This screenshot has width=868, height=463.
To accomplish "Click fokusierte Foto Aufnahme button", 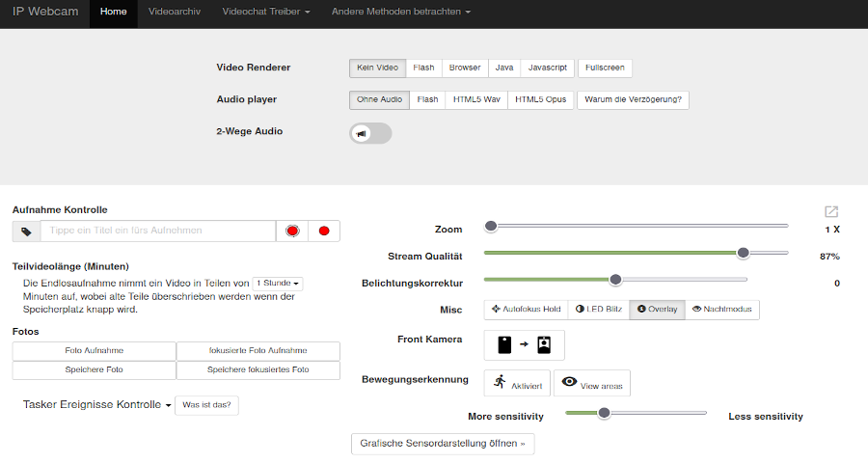I will [x=258, y=350].
